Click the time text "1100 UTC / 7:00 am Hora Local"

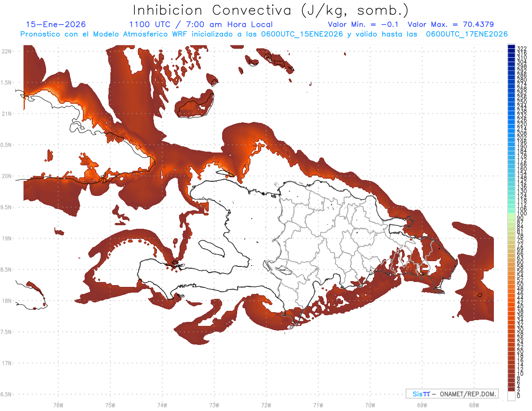tap(201, 24)
